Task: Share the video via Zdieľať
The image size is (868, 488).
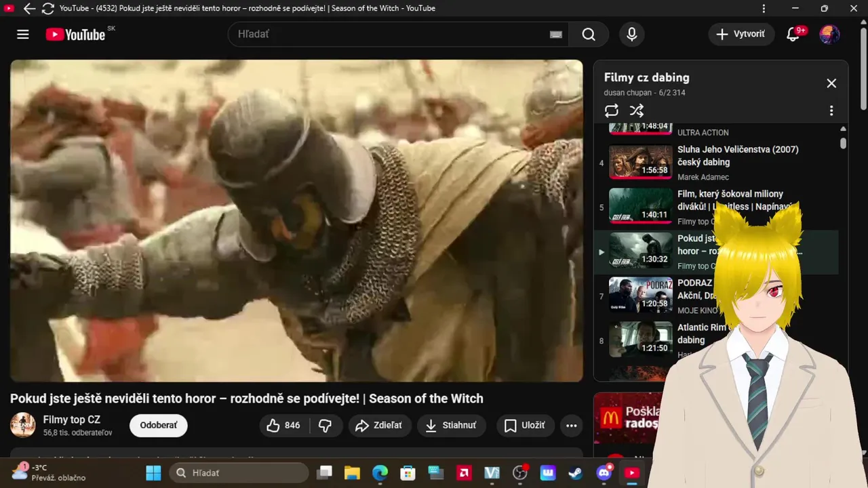Action: 379,426
